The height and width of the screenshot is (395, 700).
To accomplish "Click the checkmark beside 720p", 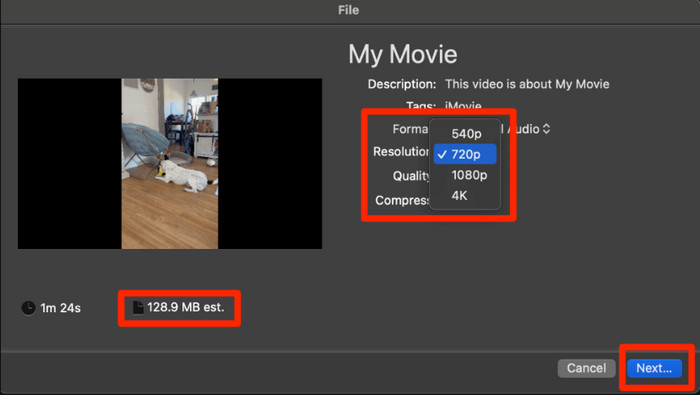I will point(442,154).
